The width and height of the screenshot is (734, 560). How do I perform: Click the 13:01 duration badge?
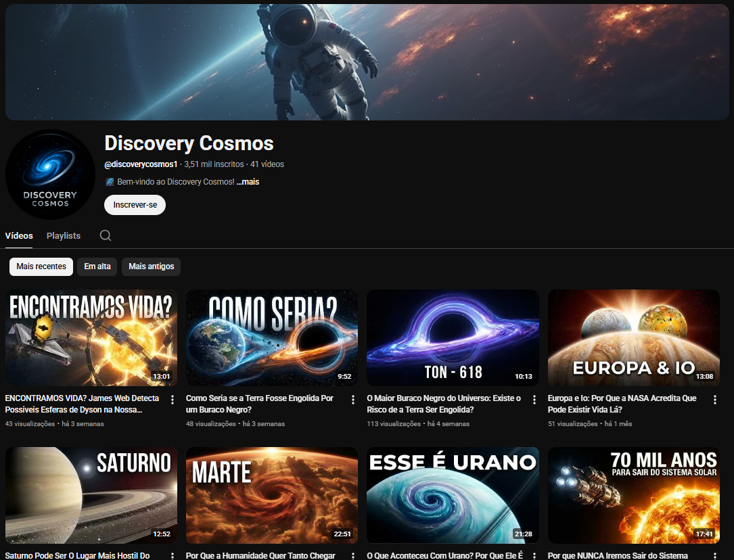point(162,376)
